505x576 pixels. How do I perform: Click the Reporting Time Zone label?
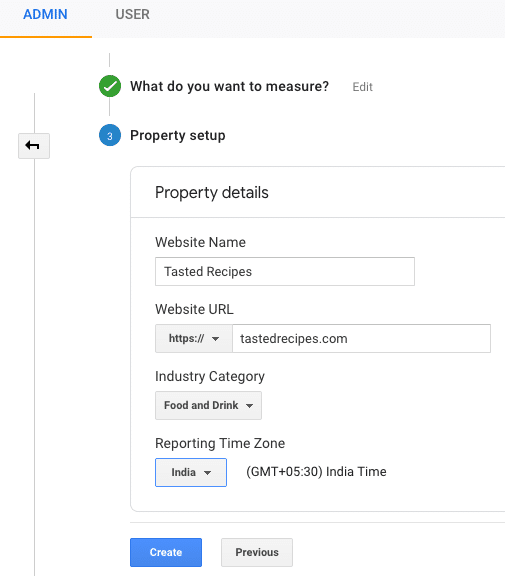(x=220, y=443)
